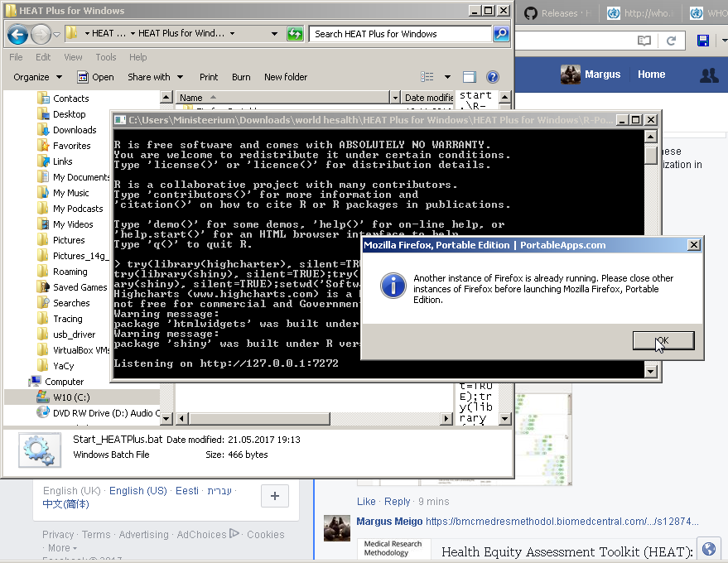Screen dimensions: 728x563
Task: Click the Like link under the comment
Action: point(366,502)
